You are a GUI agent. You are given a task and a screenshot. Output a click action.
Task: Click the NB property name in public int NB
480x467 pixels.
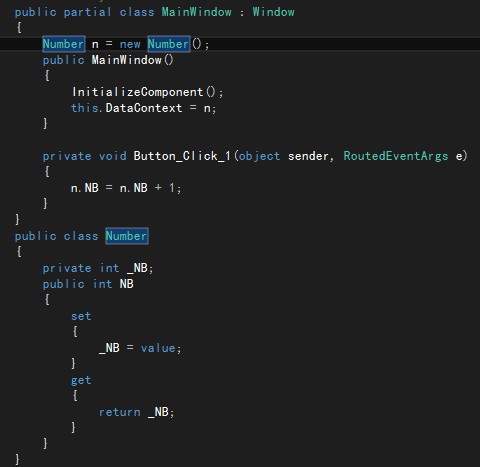[127, 284]
